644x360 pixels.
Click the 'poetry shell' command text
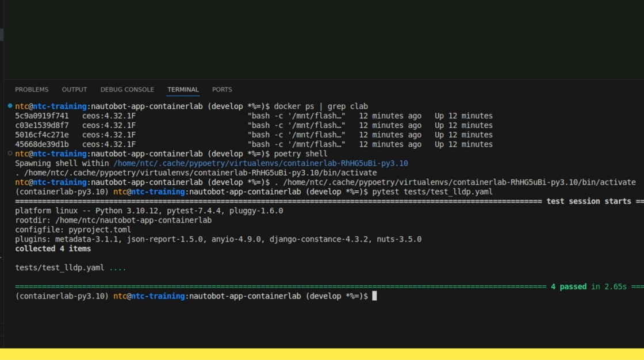coord(301,154)
